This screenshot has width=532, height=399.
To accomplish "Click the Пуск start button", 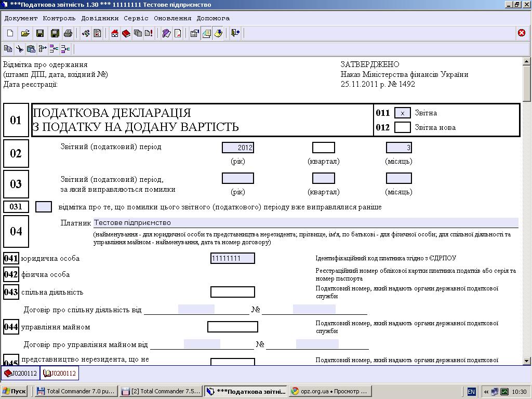I will click(x=14, y=391).
